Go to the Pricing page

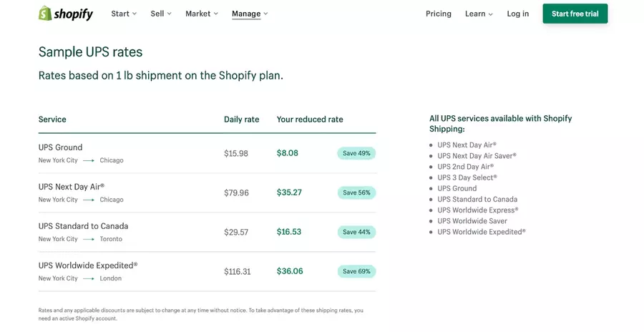point(438,14)
